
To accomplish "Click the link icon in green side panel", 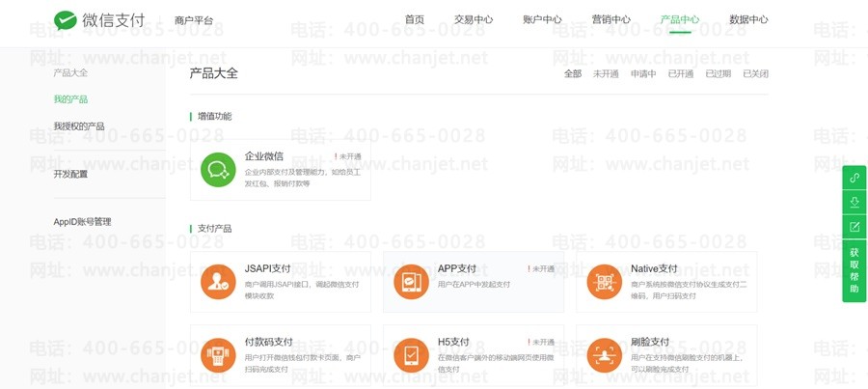I will pos(854,178).
